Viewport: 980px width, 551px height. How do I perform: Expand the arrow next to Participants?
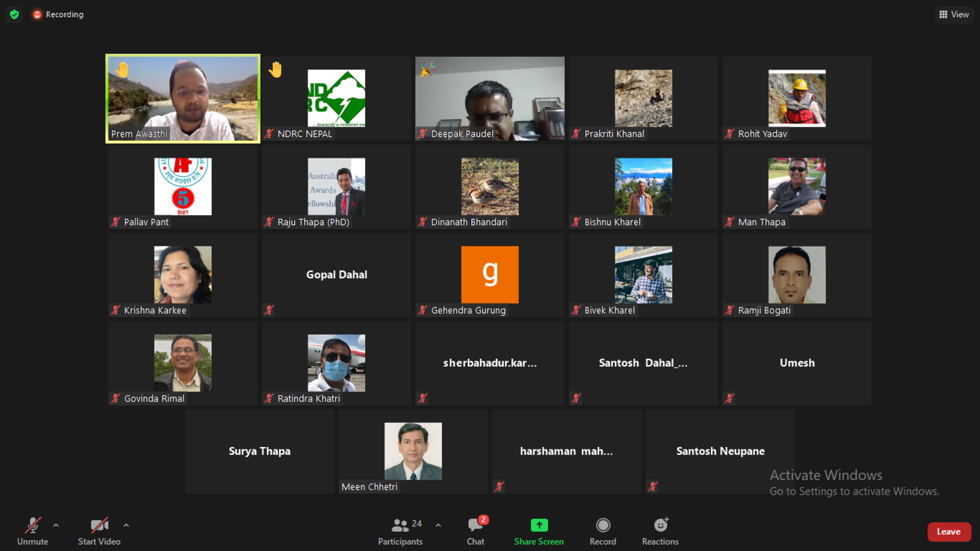(438, 525)
